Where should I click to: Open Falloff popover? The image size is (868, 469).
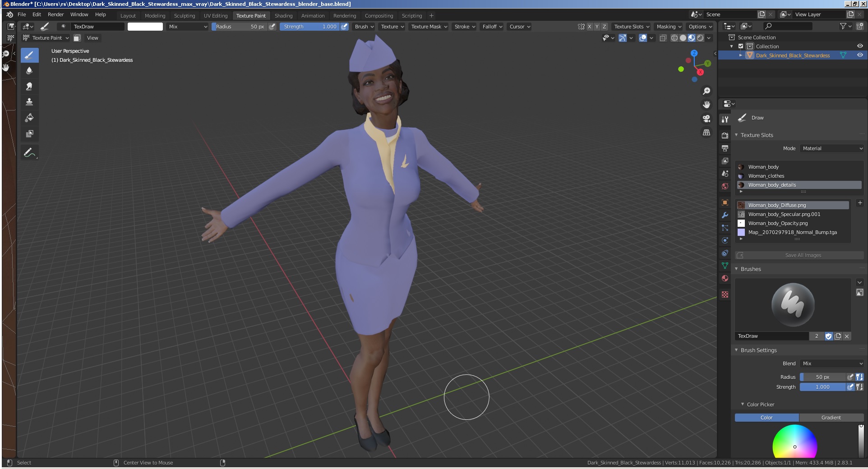point(492,27)
